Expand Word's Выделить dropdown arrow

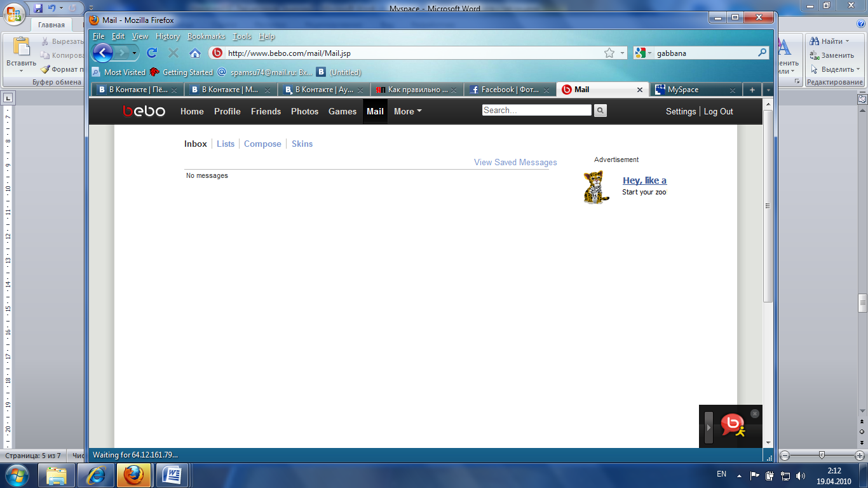[x=858, y=69]
